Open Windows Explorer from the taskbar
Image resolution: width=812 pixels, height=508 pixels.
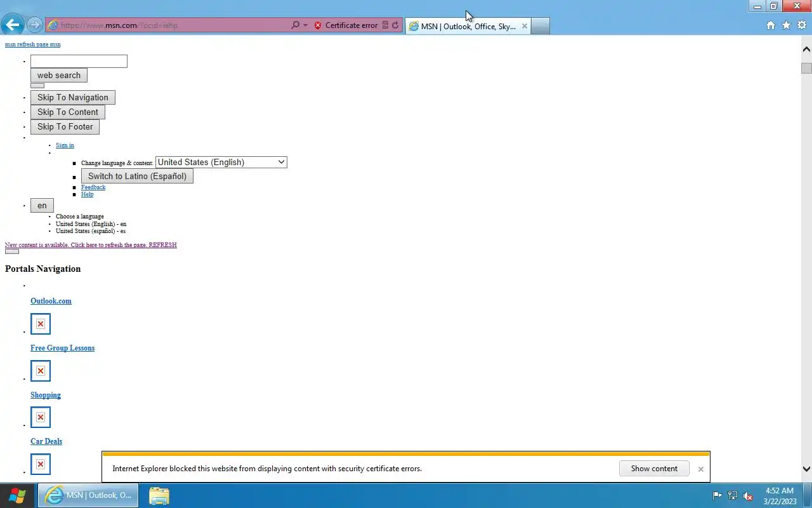coord(159,495)
